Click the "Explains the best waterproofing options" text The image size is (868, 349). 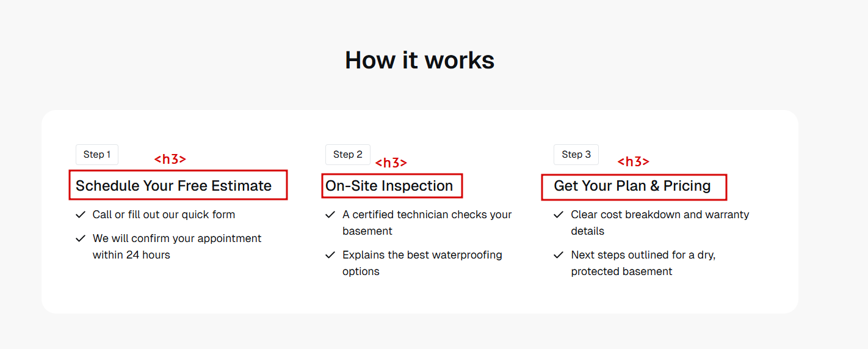422,263
